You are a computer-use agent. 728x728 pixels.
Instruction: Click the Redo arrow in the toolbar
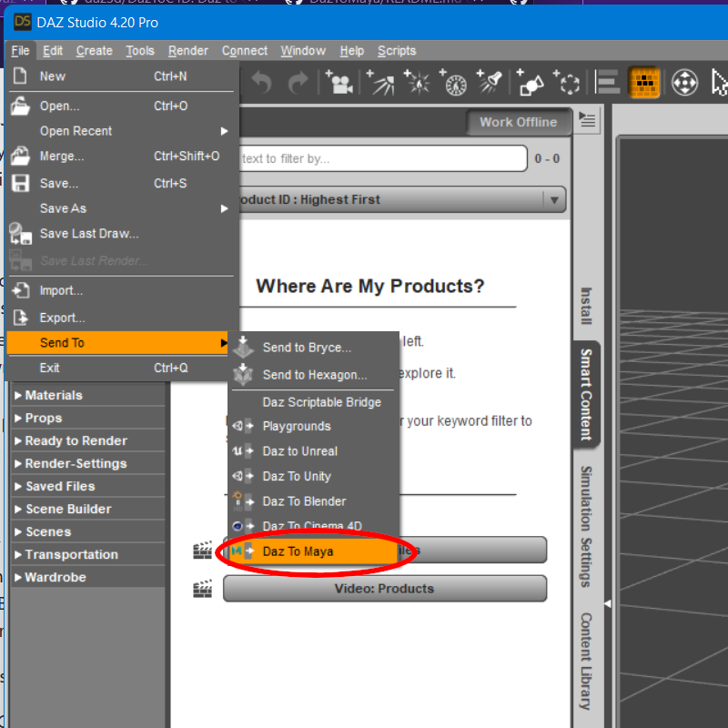(298, 83)
